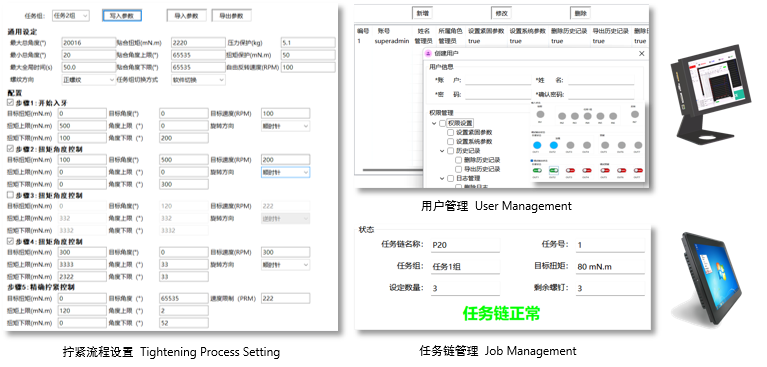Check the 权限设置 checkbox
The width and height of the screenshot is (767, 367).
tap(443, 123)
